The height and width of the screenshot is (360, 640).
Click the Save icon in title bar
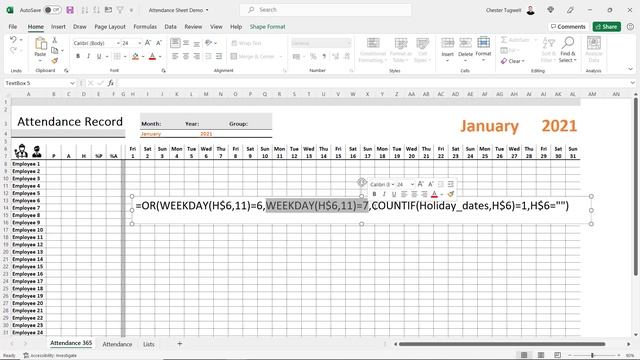click(70, 10)
